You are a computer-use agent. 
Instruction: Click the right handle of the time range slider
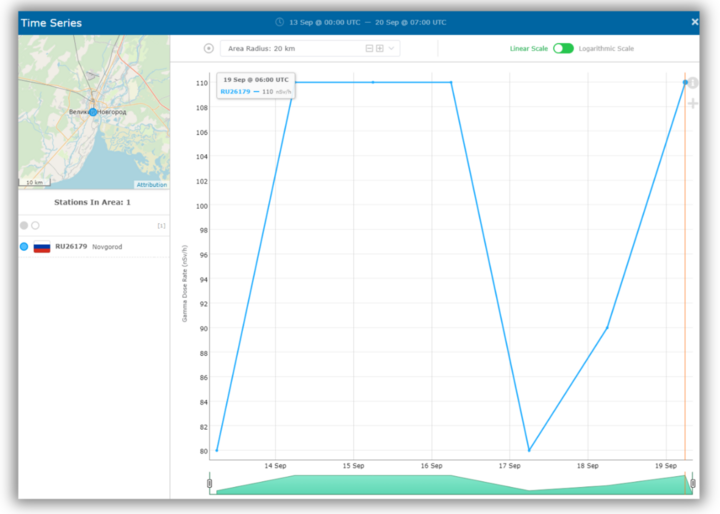tap(690, 485)
